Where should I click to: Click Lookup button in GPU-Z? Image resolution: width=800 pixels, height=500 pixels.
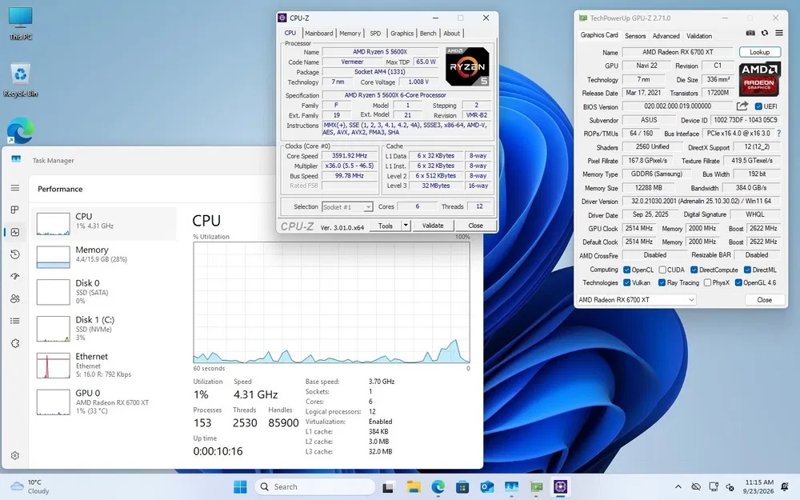[x=759, y=52]
